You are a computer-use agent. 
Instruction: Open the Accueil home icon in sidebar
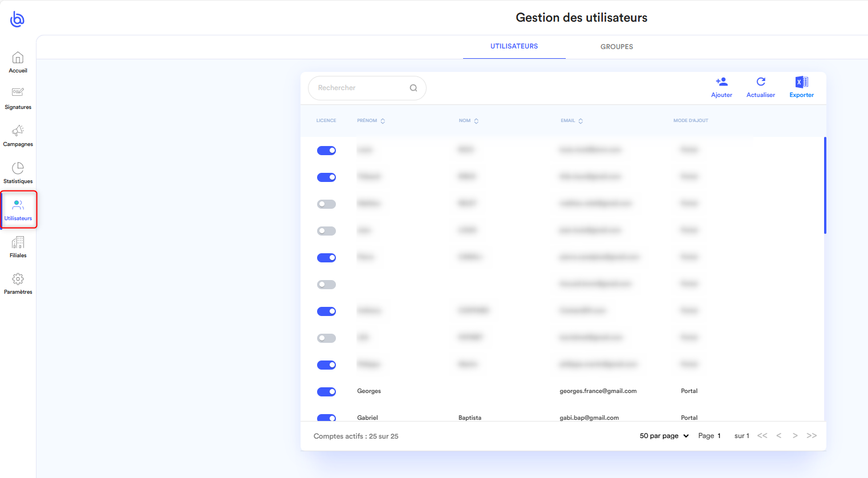coord(18,58)
